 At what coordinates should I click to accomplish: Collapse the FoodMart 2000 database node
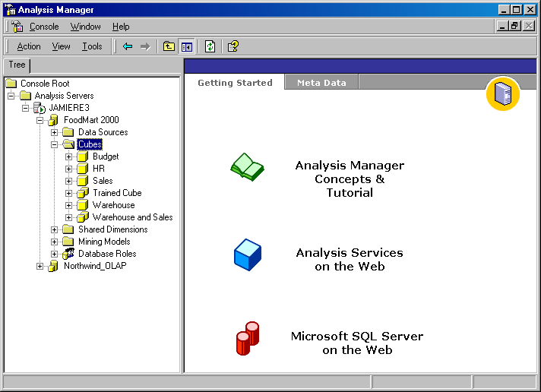(x=40, y=120)
